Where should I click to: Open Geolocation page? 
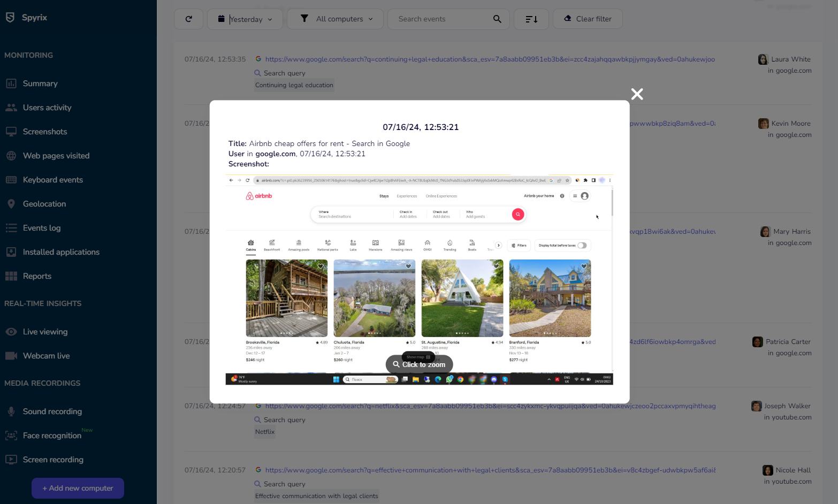click(x=44, y=204)
